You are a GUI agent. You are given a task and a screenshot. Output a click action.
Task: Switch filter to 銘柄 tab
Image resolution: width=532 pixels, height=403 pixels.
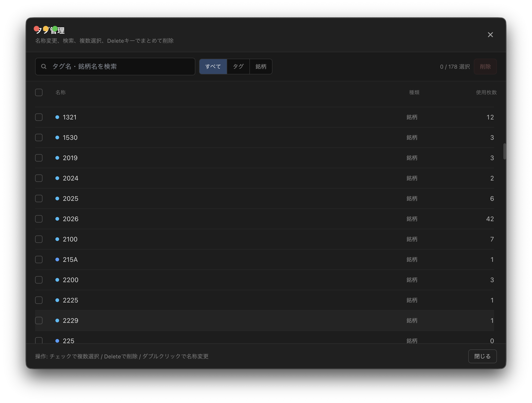[261, 67]
